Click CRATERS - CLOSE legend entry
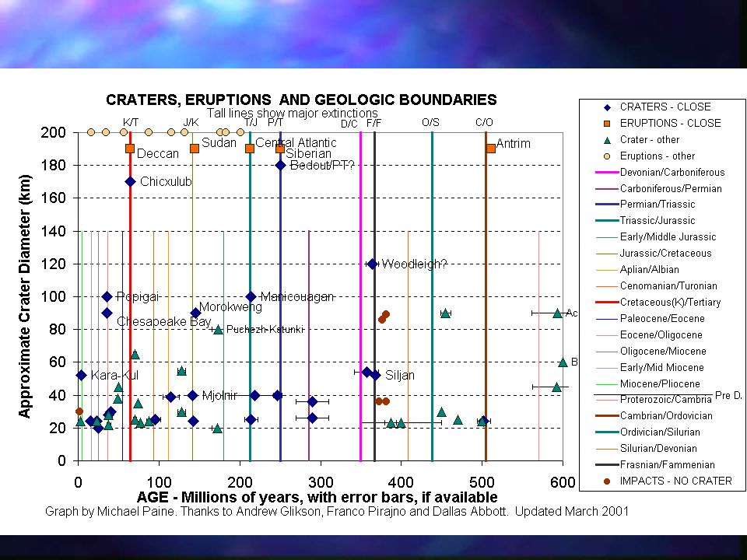The height and width of the screenshot is (560, 747). point(658,107)
